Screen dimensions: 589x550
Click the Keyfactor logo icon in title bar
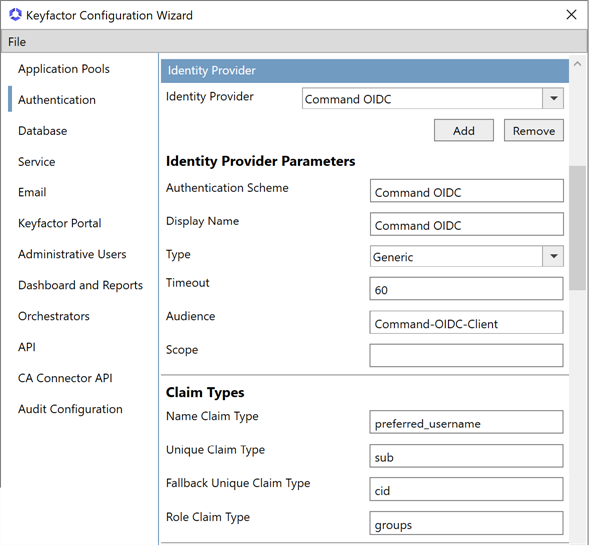click(15, 15)
